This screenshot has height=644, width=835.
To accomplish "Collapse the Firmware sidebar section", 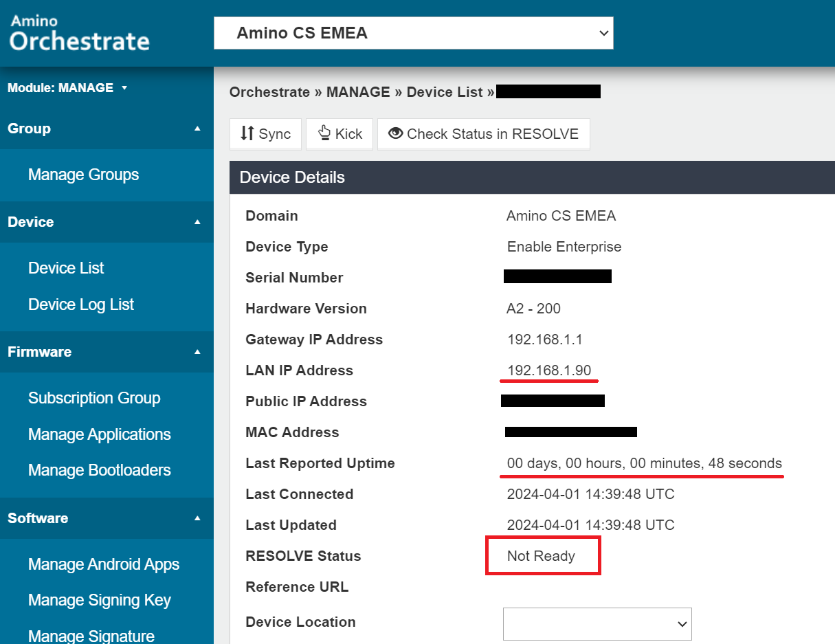I will [x=107, y=352].
